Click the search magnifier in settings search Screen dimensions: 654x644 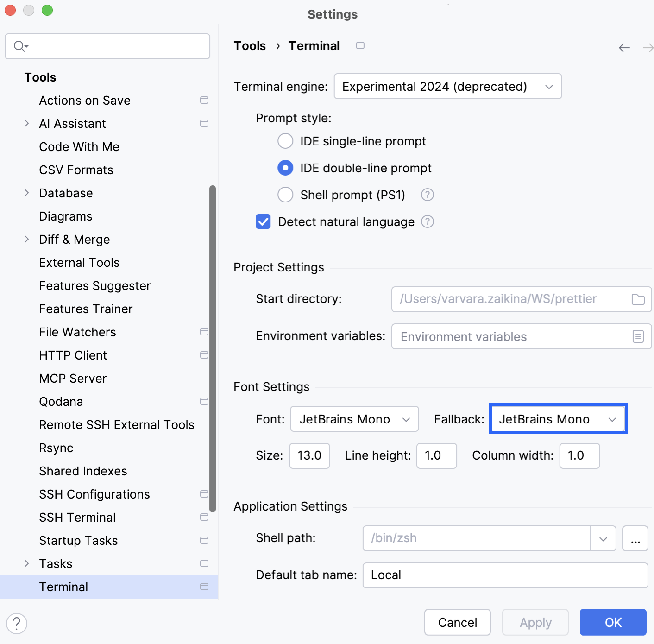(x=19, y=46)
